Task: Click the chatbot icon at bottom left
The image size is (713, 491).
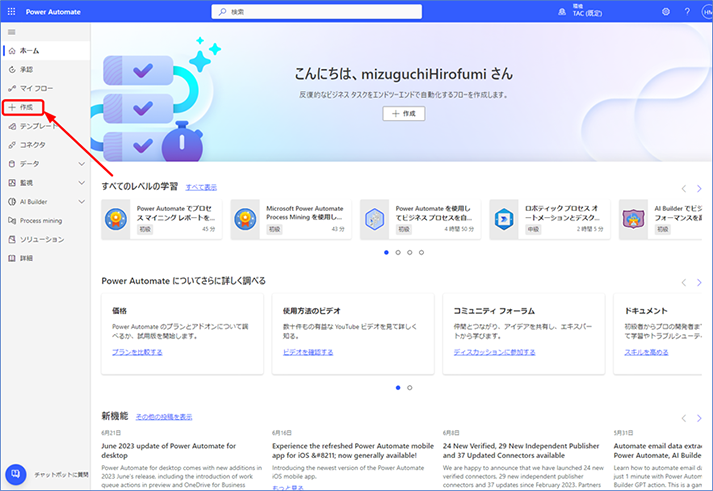Action: point(15,474)
